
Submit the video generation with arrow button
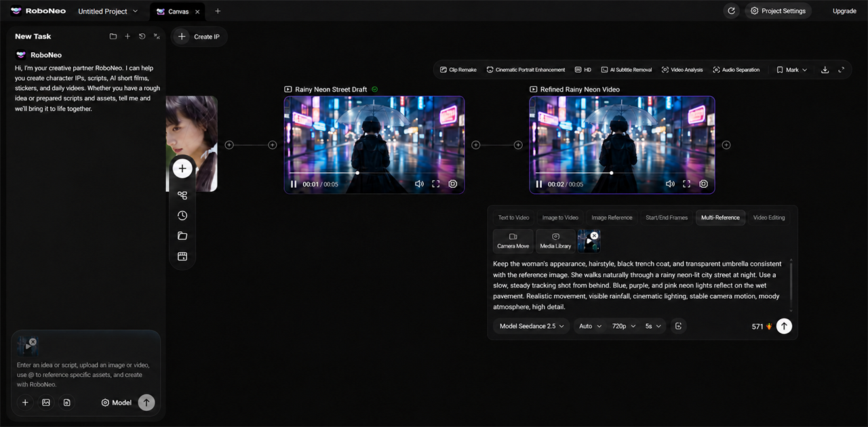[784, 326]
